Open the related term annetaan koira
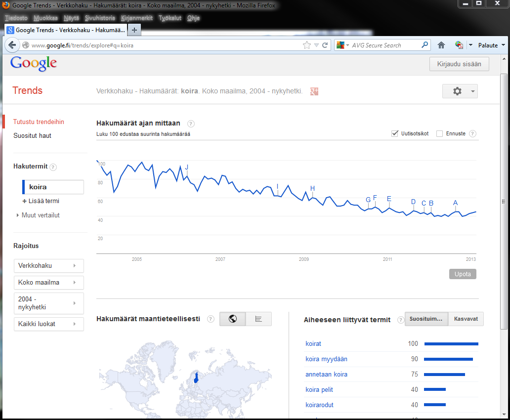Screen dimensions: 510x420 326,374
